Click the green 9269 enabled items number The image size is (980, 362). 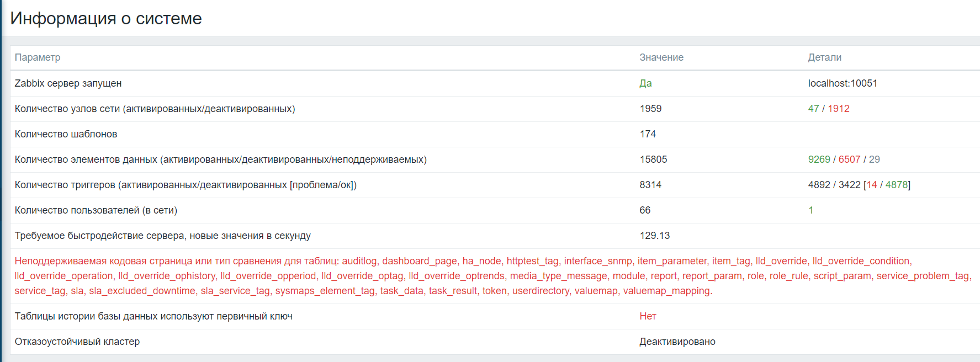click(x=819, y=159)
